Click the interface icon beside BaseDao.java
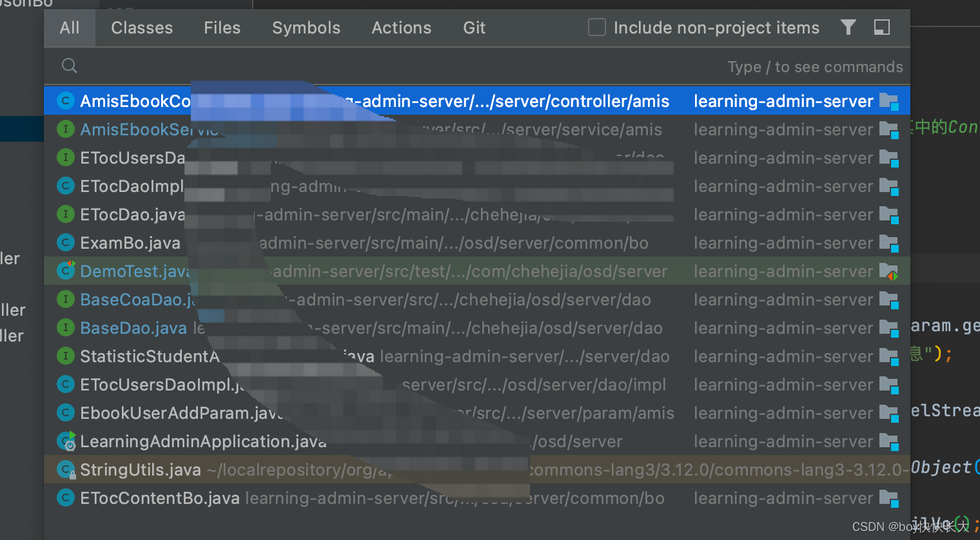Screen dimensions: 980x540 pyautogui.click(x=65, y=328)
